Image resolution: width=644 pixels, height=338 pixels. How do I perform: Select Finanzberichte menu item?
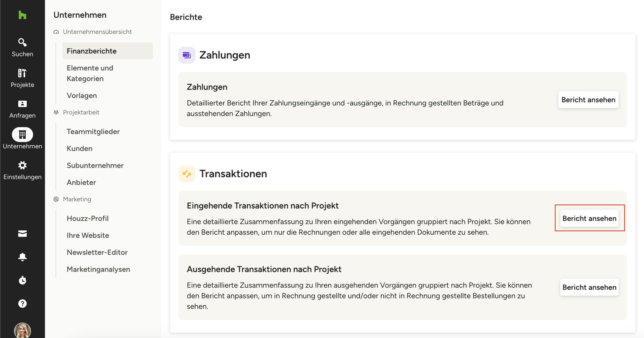pos(92,51)
